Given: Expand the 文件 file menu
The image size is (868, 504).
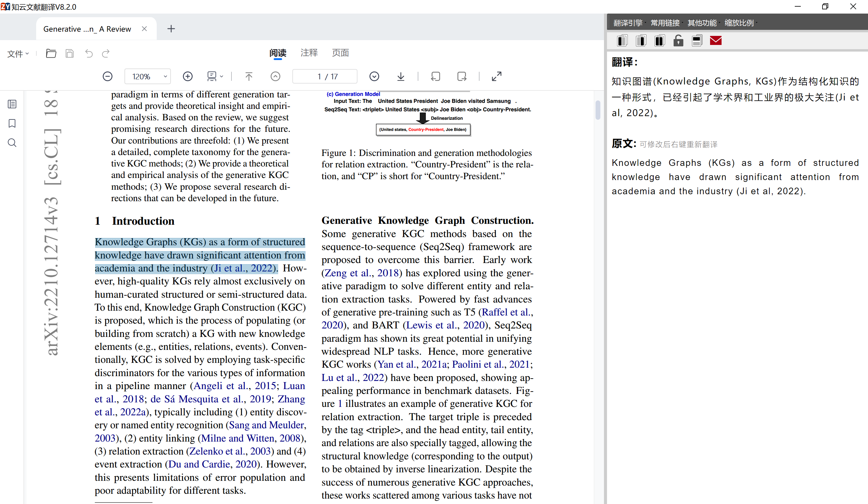Looking at the screenshot, I should coord(18,54).
